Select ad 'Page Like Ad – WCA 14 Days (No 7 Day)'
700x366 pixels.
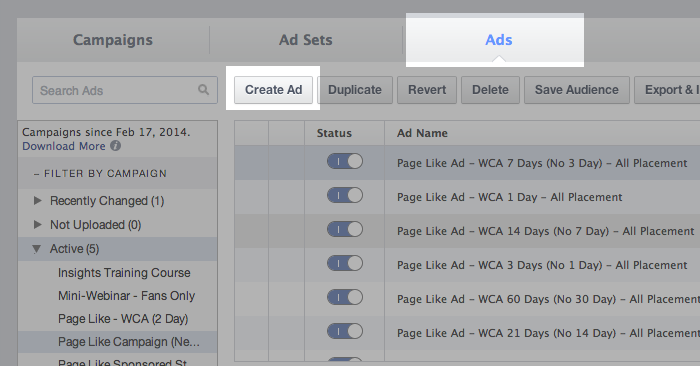[x=546, y=231]
